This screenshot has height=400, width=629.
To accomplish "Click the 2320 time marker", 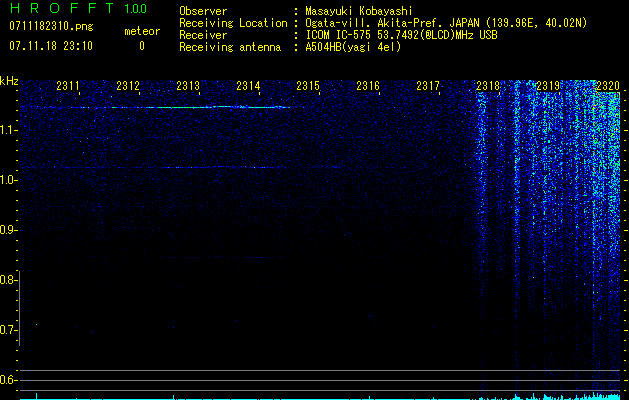I will tap(608, 85).
